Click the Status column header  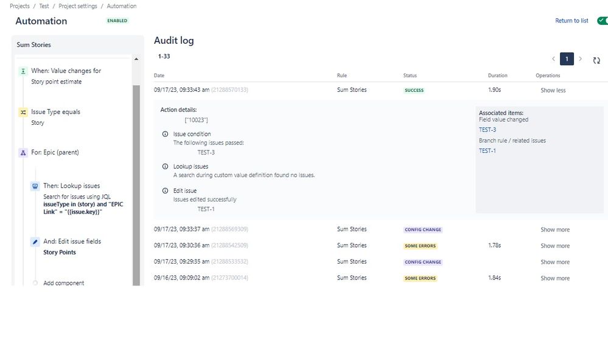point(410,75)
